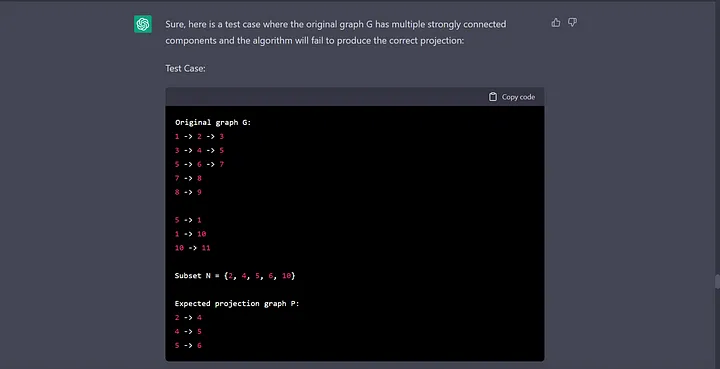Image resolution: width=720 pixels, height=369 pixels.
Task: Click the '1 -> 10' line
Action: [x=191, y=234]
